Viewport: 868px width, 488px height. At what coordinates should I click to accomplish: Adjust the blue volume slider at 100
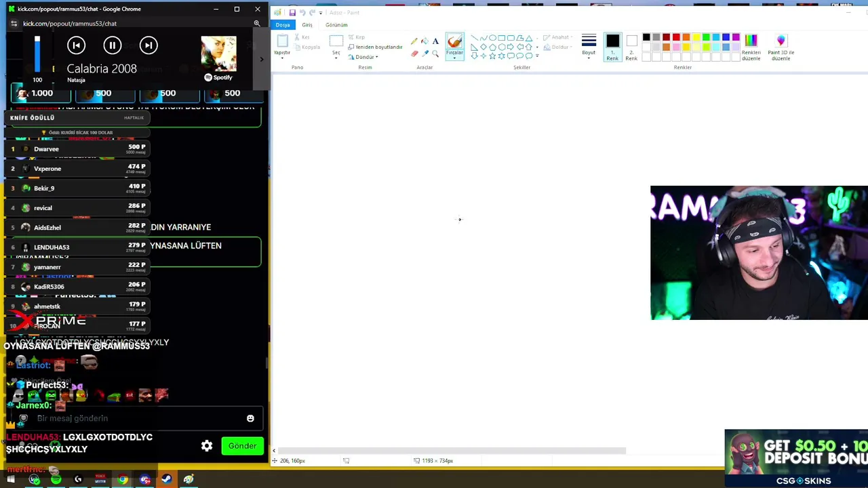(37, 54)
